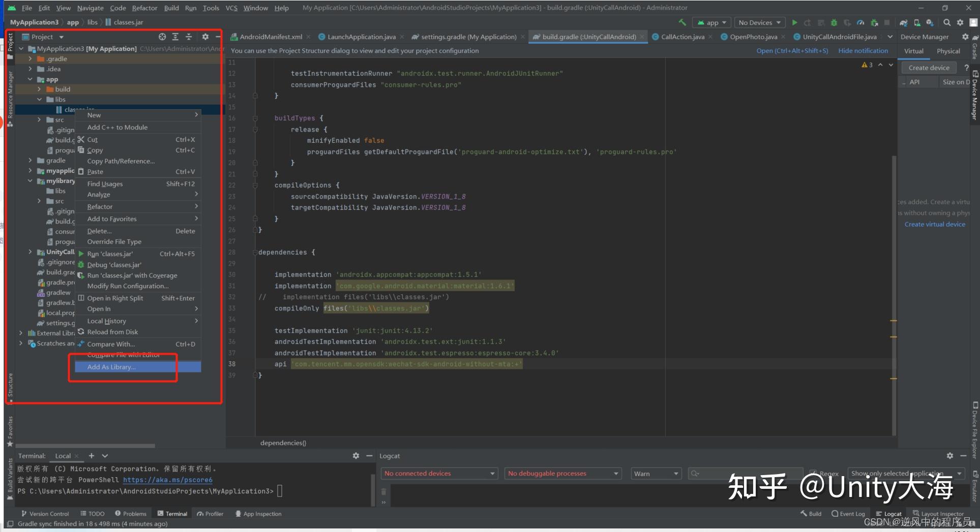The image size is (980, 532).
Task: Open the Profiler gauge icon in toolbar
Action: pos(861,22)
